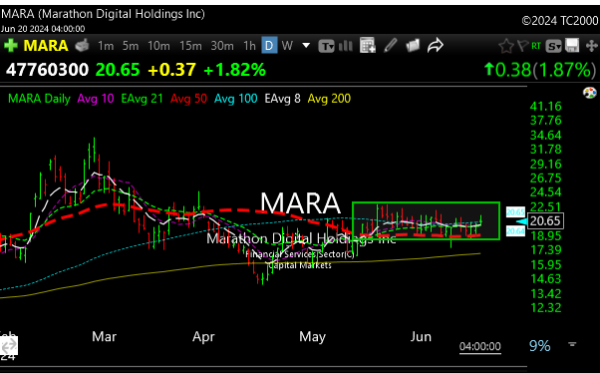600x373 pixels.
Task: Switch chart to 10m timeframe
Action: [159, 46]
